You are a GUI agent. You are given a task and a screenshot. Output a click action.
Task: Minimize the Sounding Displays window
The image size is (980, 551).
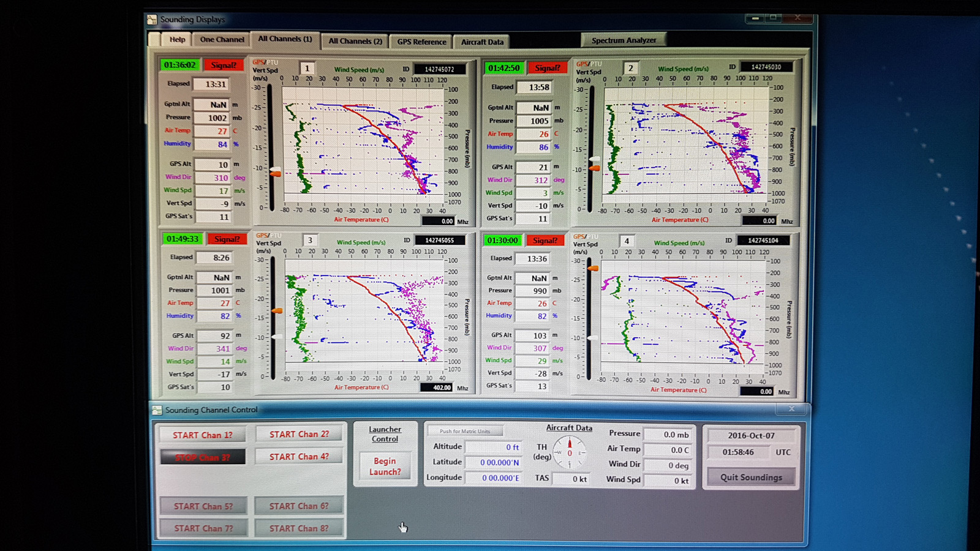755,18
